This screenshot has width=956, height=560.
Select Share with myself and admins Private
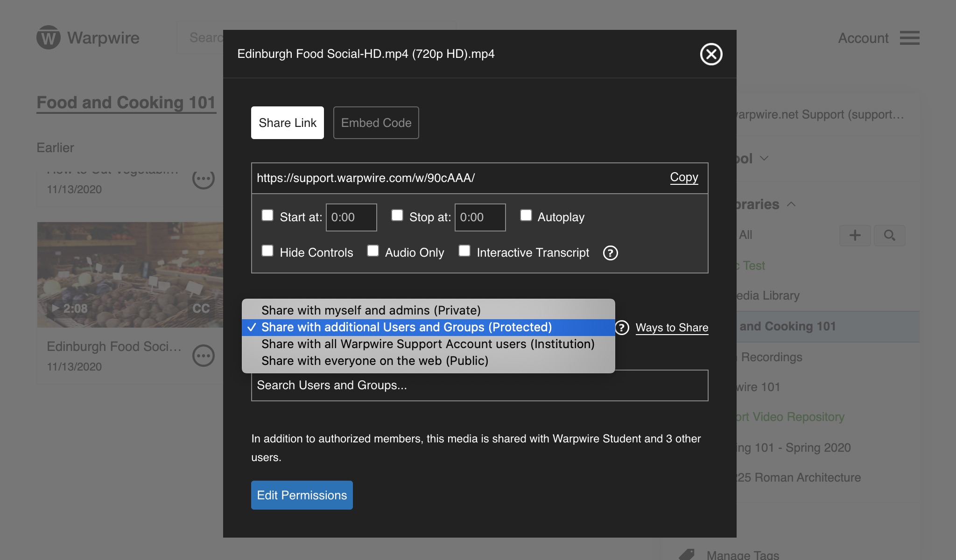click(x=371, y=309)
